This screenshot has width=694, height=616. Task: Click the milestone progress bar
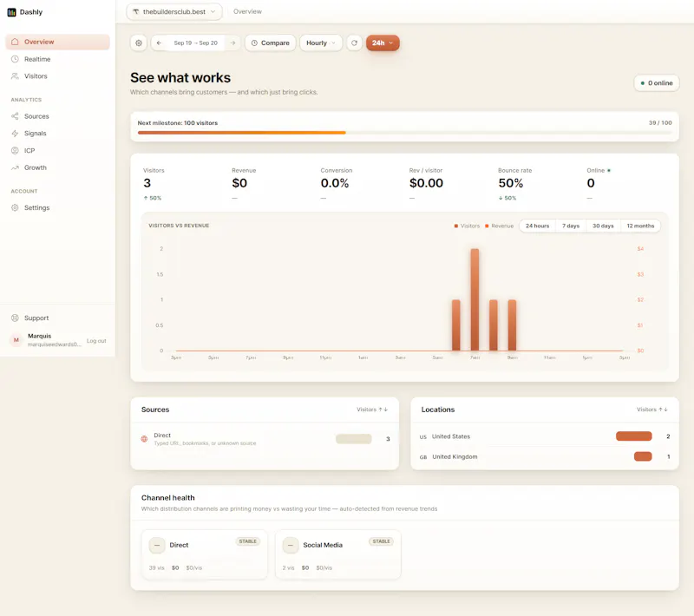click(x=404, y=133)
